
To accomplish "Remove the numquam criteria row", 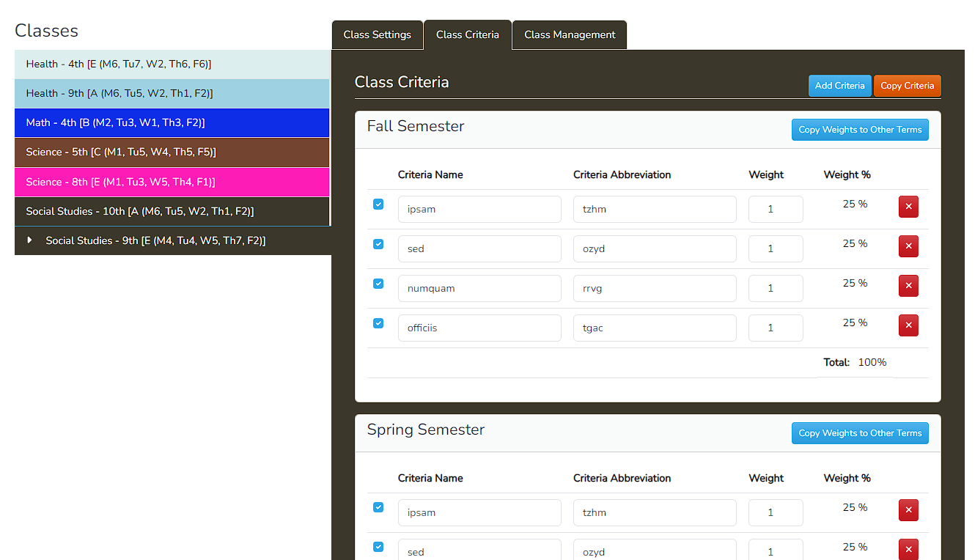I will [908, 286].
